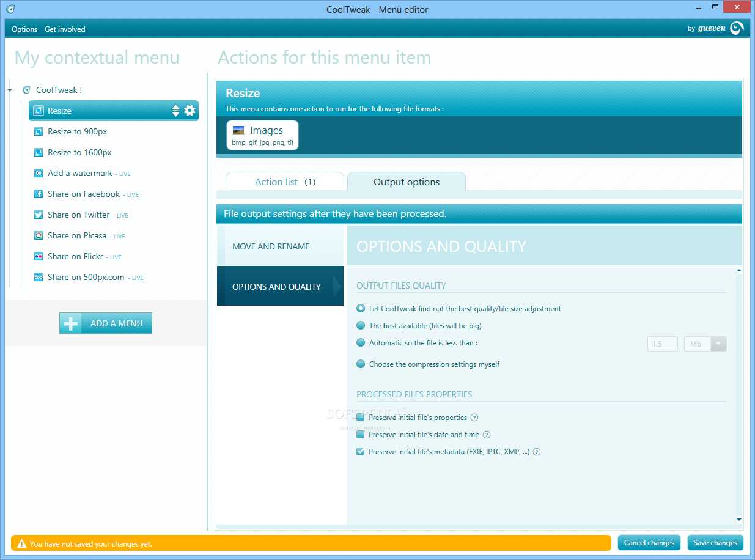Click help icon beside Preserve metadata option

point(537,452)
